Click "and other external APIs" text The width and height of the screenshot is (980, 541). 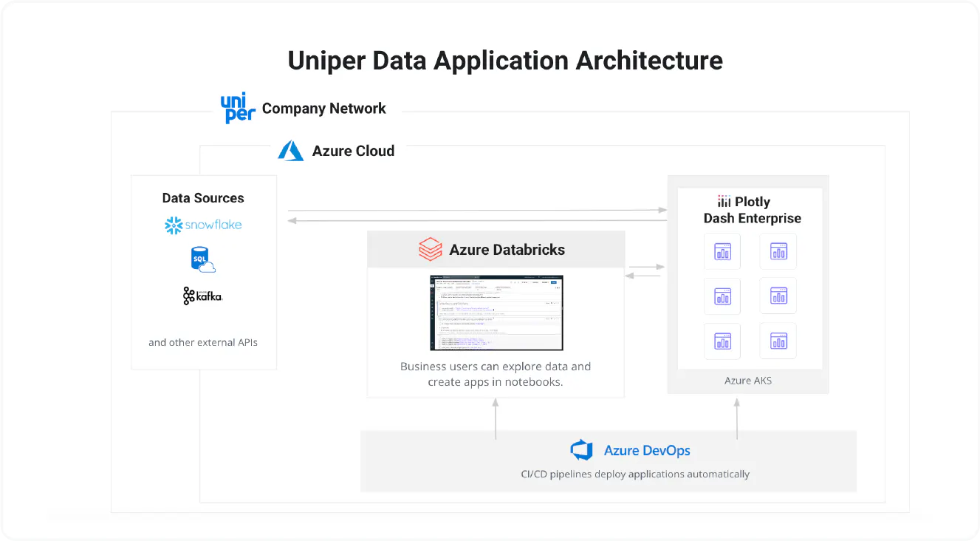tap(203, 342)
